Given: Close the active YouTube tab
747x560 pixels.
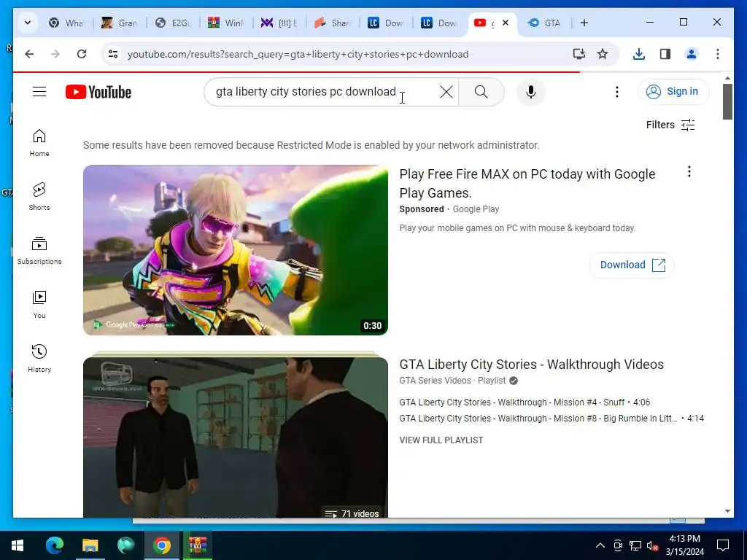Looking at the screenshot, I should click(x=506, y=23).
